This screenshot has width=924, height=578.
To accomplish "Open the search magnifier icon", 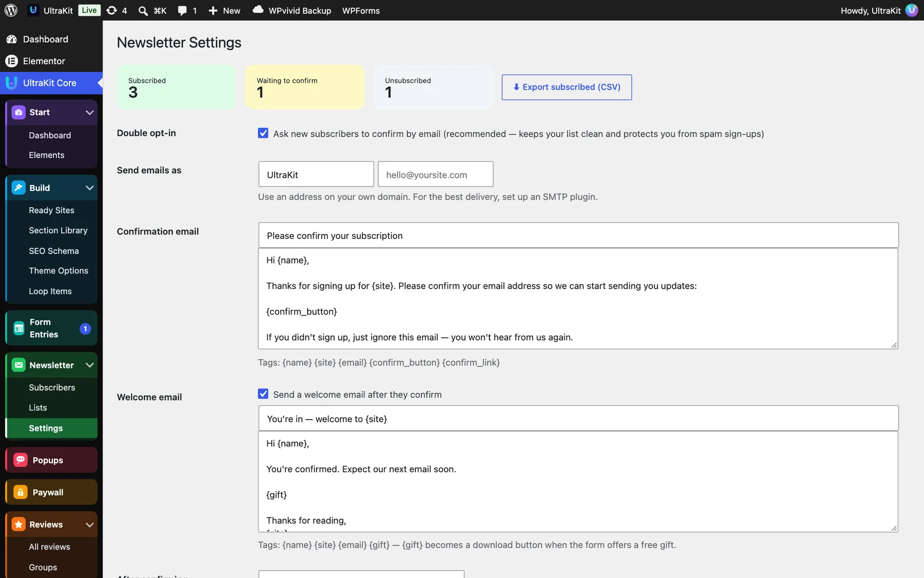I will coord(143,11).
